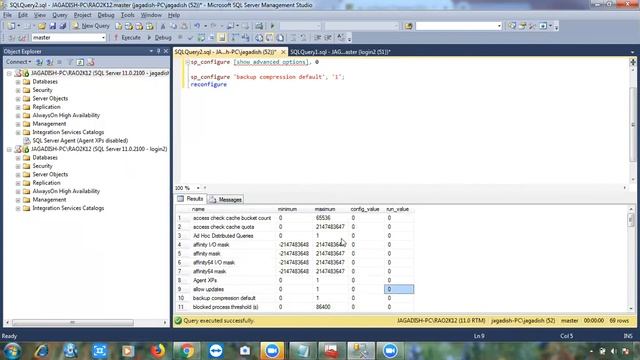Click the Refresh icon in Object Explorer
Image resolution: width=640 pixels, height=360 pixels.
click(80, 62)
